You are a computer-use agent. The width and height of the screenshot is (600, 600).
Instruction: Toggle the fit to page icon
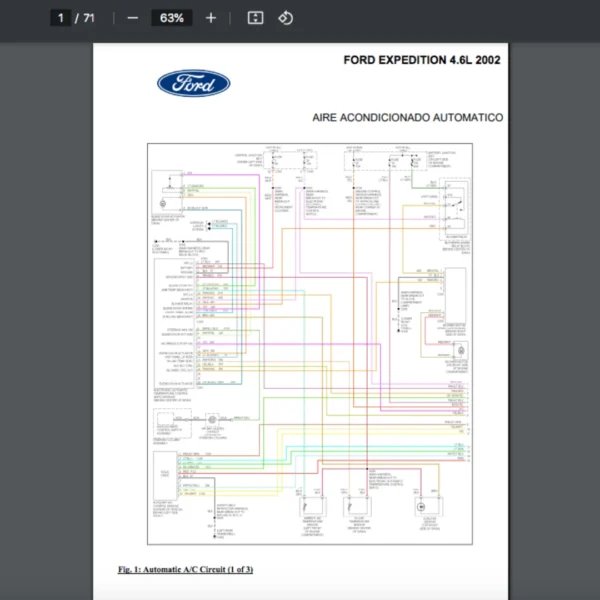[x=255, y=18]
